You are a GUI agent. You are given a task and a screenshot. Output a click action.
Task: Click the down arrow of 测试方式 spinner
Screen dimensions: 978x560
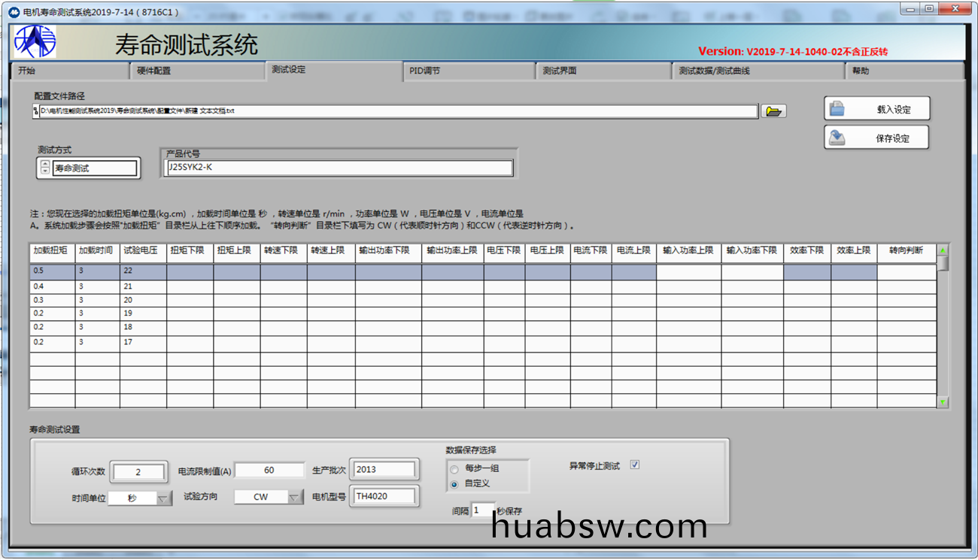45,171
